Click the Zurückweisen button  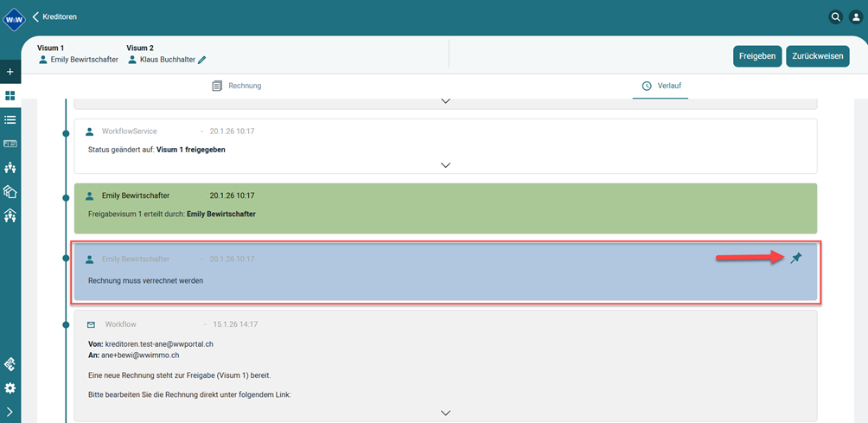(x=818, y=56)
